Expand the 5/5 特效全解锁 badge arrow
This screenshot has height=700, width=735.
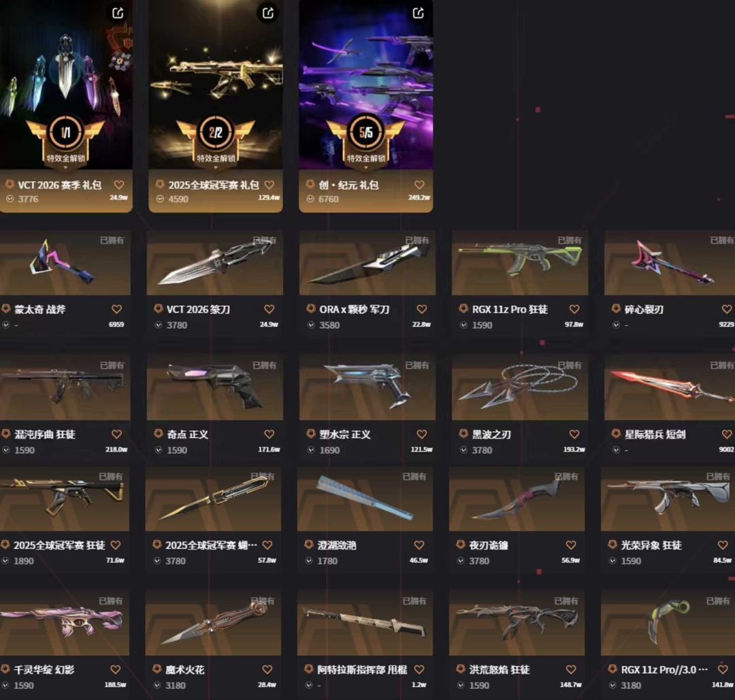click(x=366, y=168)
